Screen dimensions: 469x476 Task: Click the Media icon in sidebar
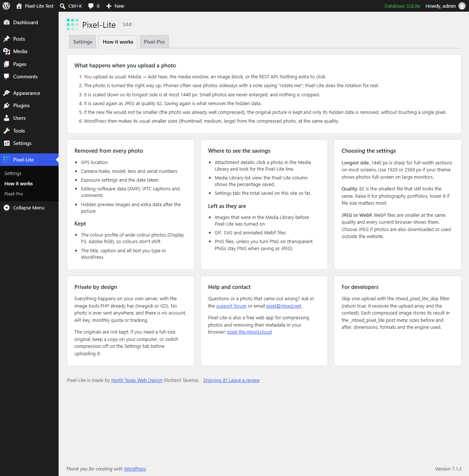[x=7, y=51]
